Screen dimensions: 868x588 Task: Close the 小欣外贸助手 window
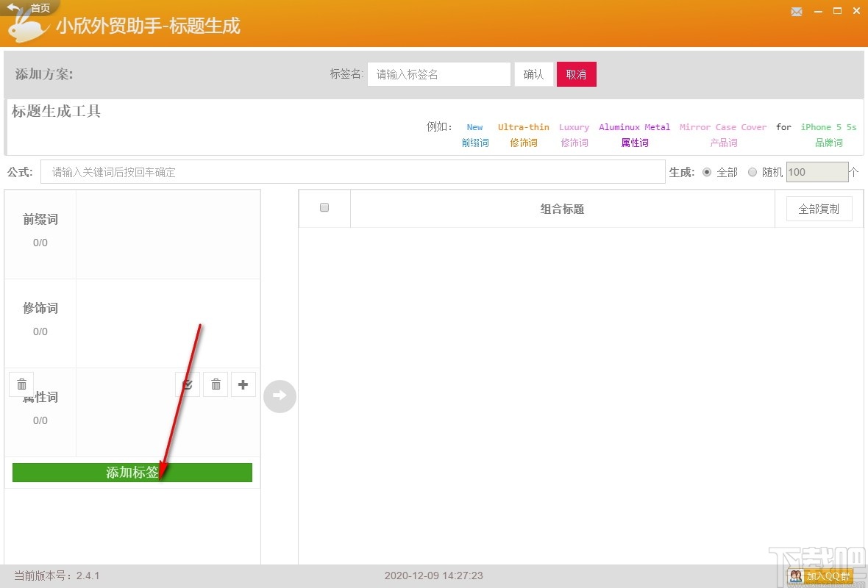[x=856, y=11]
